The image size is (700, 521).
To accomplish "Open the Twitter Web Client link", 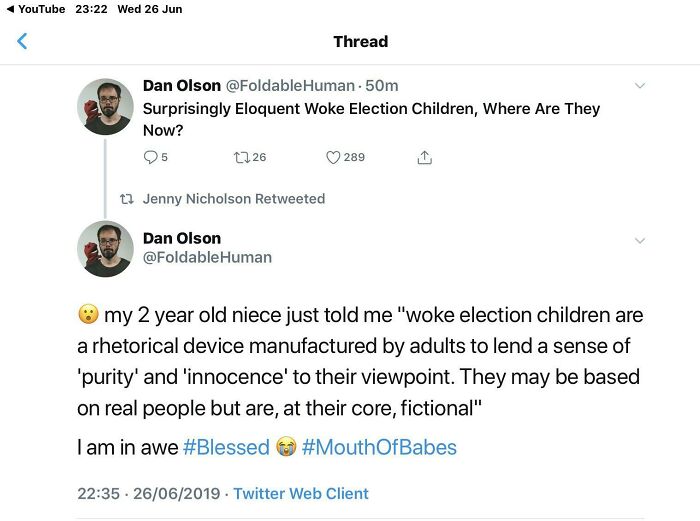I will point(301,494).
